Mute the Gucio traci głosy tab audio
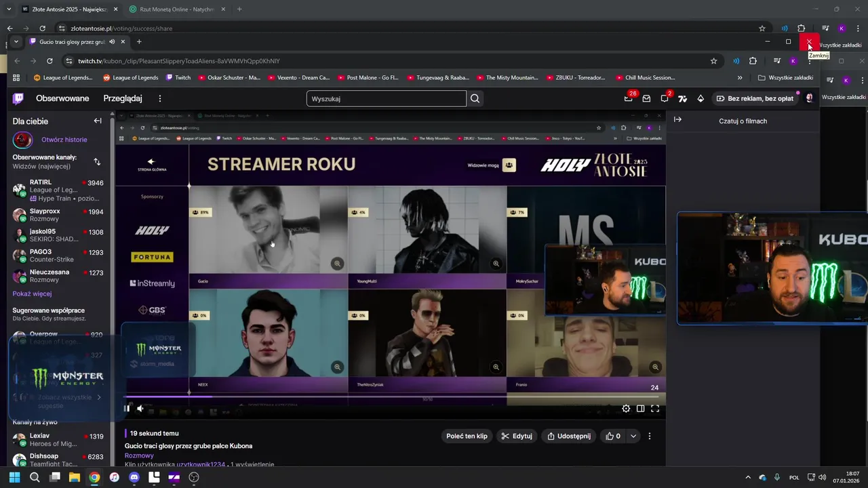The height and width of the screenshot is (488, 868). pyautogui.click(x=112, y=41)
